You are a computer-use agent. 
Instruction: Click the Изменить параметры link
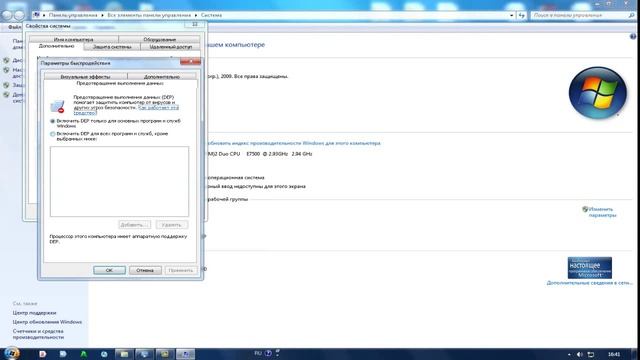602,212
